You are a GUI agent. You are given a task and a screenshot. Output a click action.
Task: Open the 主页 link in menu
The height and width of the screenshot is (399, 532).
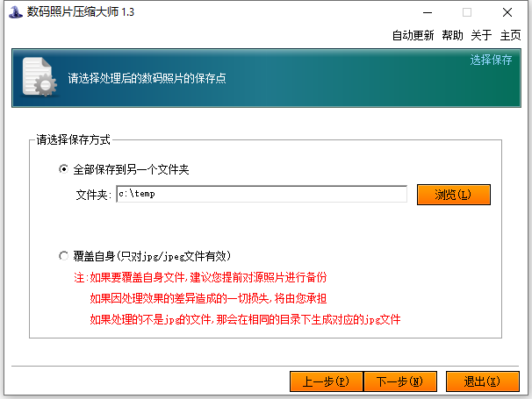510,35
